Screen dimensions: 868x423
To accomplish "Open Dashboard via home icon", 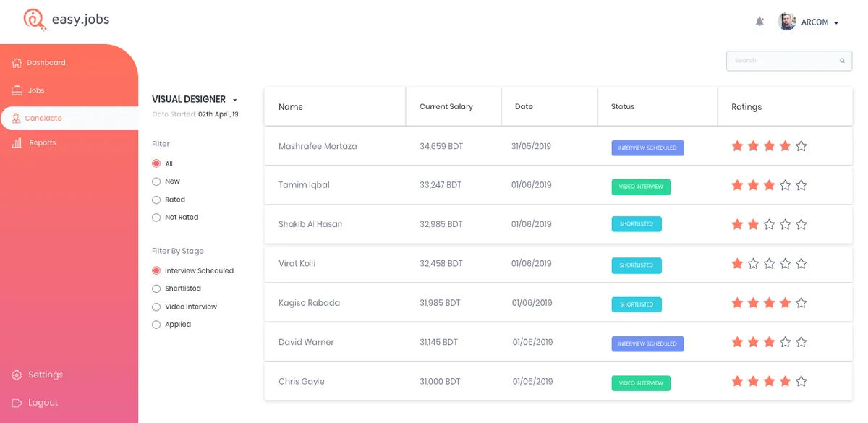I will point(17,63).
